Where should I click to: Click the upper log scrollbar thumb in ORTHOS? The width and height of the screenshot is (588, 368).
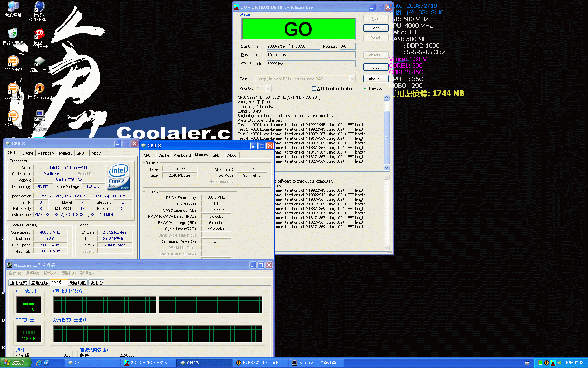[x=386, y=138]
